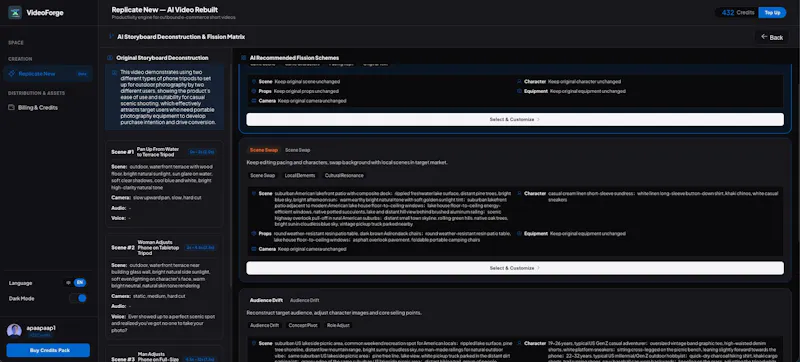Switch language with the EN toggle
800x362 pixels.
[x=80, y=282]
